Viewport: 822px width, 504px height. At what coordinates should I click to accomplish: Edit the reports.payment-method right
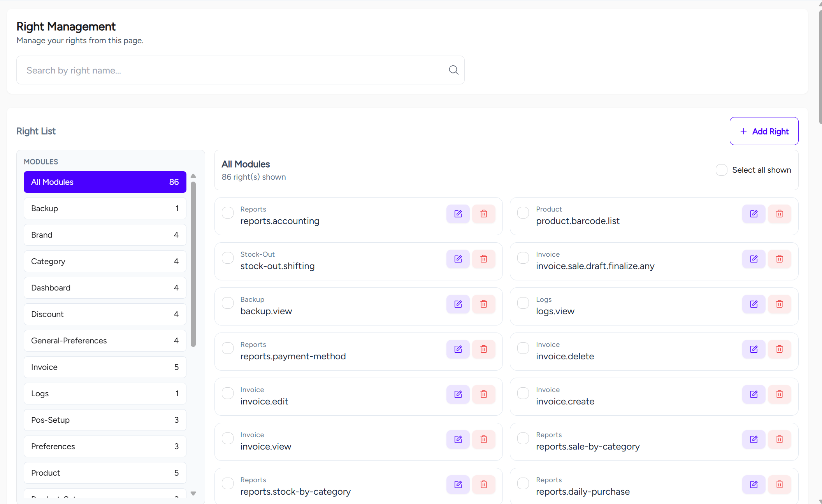(458, 349)
